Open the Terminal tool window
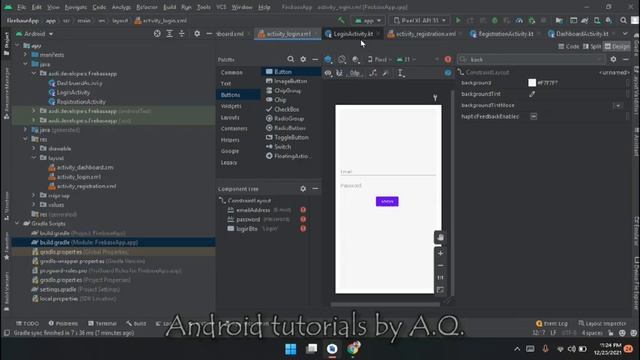Viewport: 640px width, 360px height. coord(102,323)
